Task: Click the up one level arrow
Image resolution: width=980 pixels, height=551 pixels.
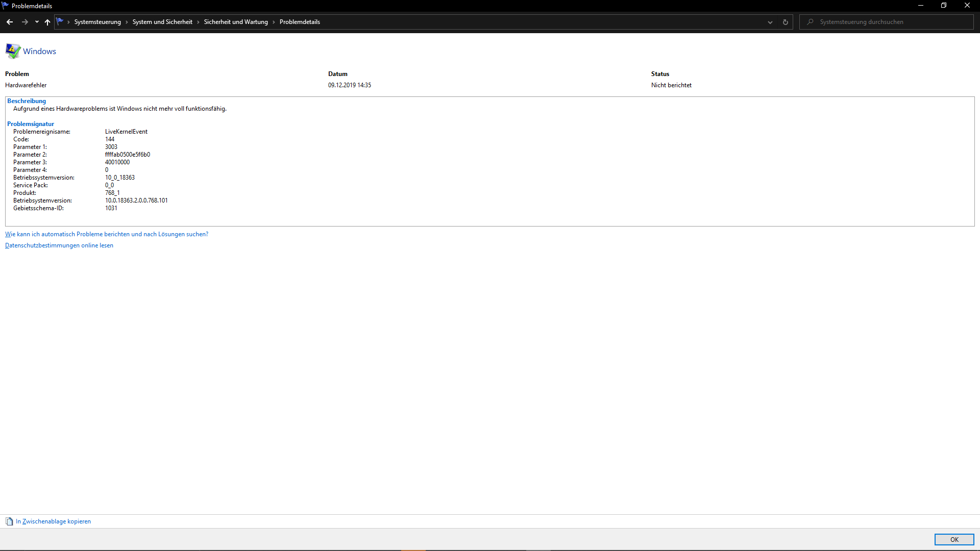Action: pos(47,22)
